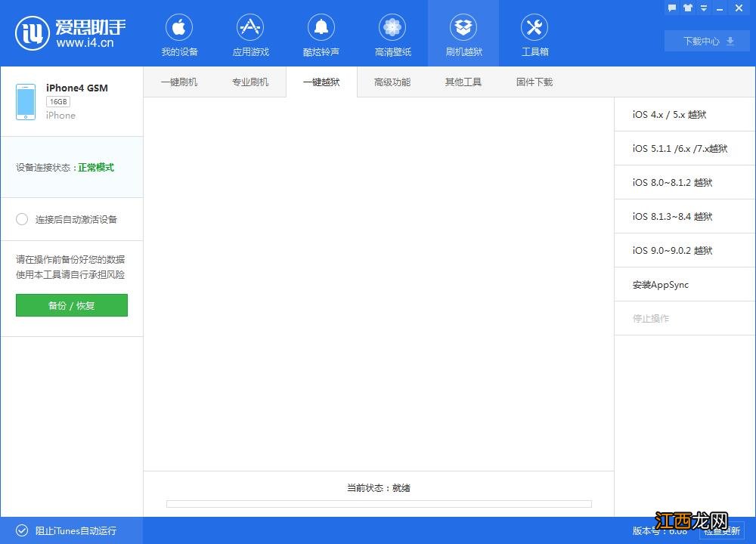Image resolution: width=756 pixels, height=544 pixels.
Task: Choose iOS 9.0~9.0.2 越狱
Action: [x=685, y=251]
